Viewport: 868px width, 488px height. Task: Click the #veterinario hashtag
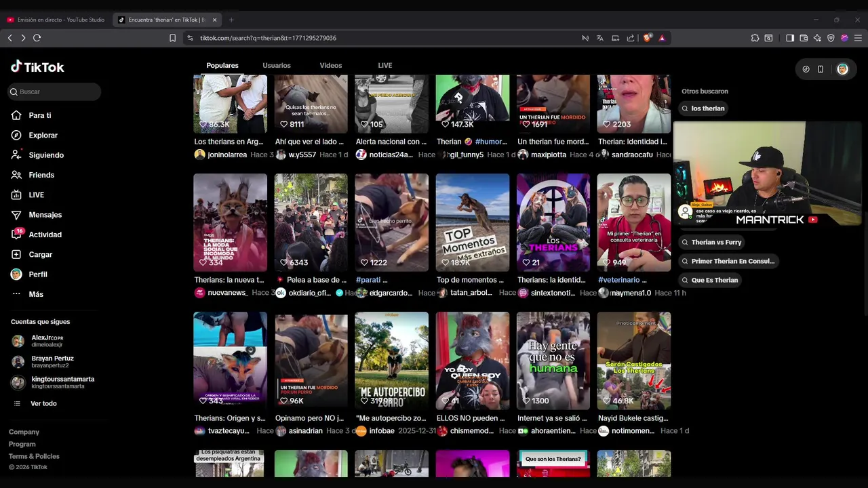click(x=619, y=280)
